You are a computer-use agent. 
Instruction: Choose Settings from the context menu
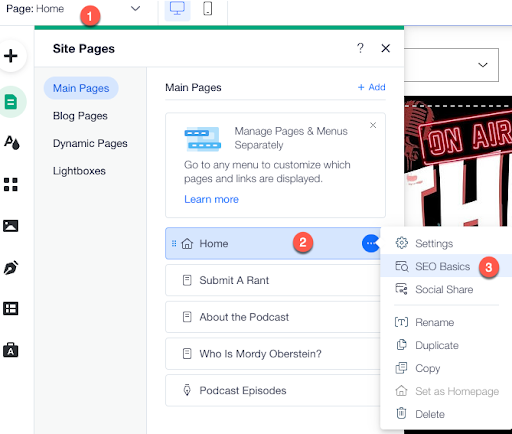click(446, 243)
